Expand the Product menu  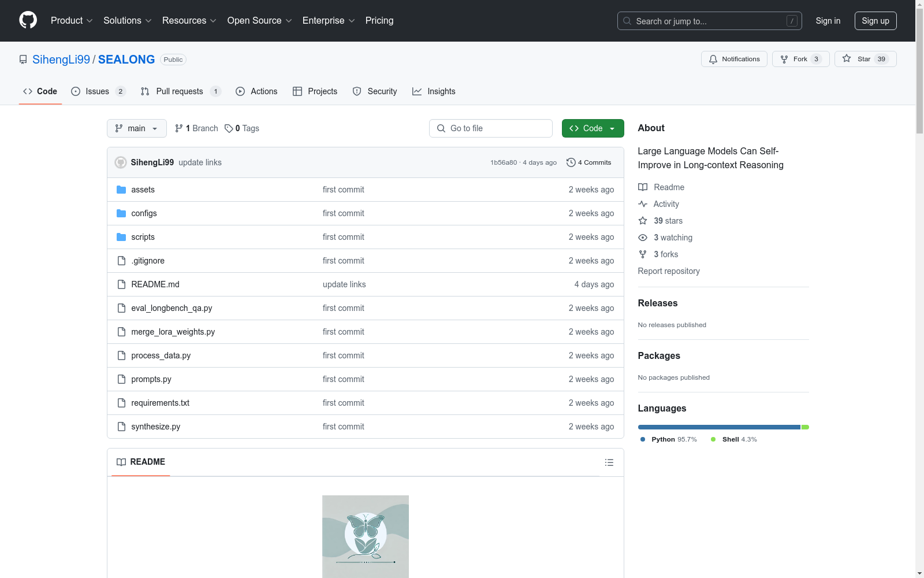coord(72,21)
